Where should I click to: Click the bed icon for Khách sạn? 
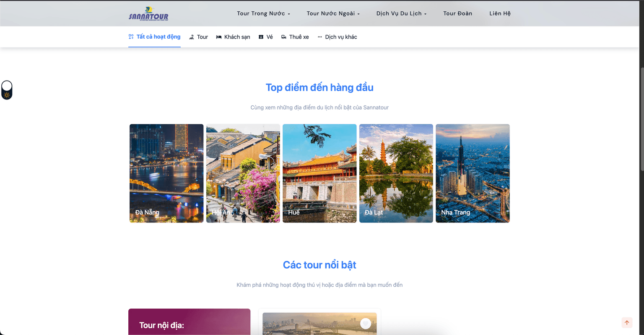(219, 37)
